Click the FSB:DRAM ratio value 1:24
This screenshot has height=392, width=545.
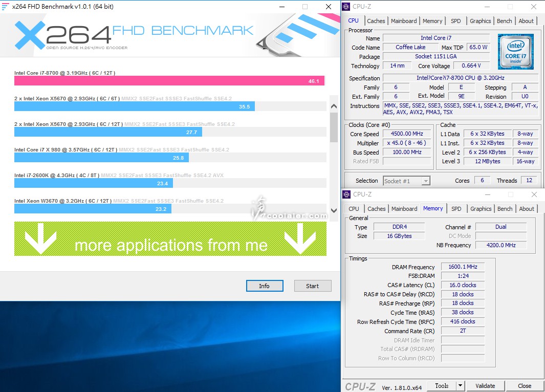[x=463, y=276]
